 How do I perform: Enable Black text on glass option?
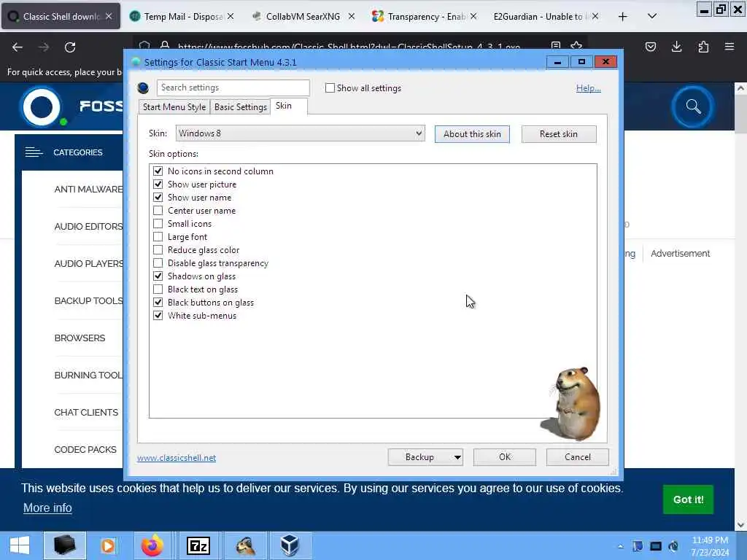tap(158, 289)
